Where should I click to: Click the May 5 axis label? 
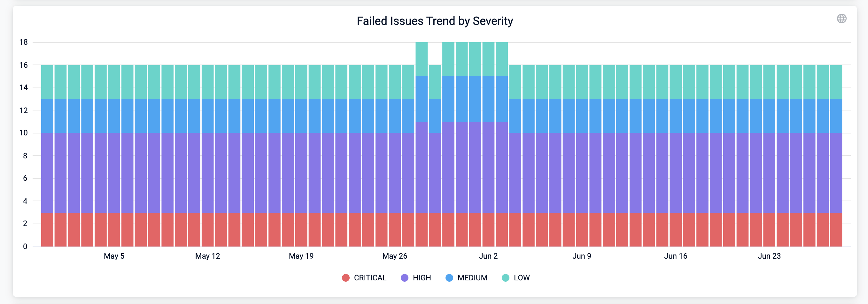point(114,256)
